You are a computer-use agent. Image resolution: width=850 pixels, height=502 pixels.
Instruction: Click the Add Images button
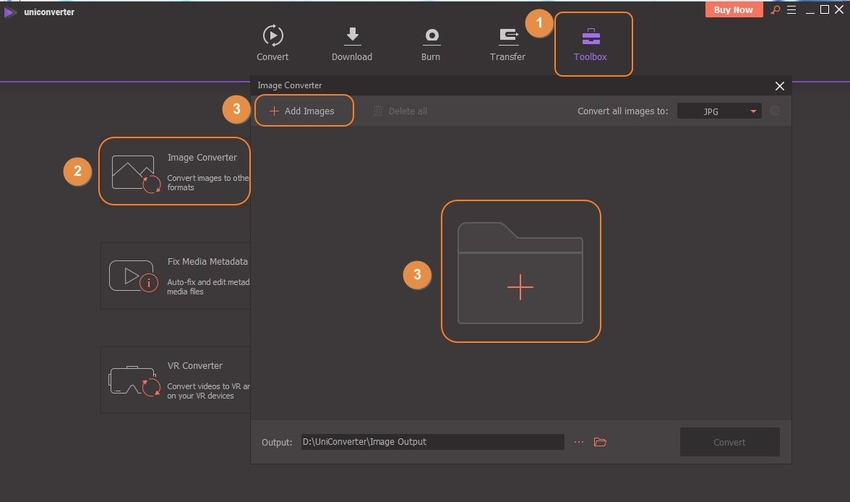click(x=303, y=111)
